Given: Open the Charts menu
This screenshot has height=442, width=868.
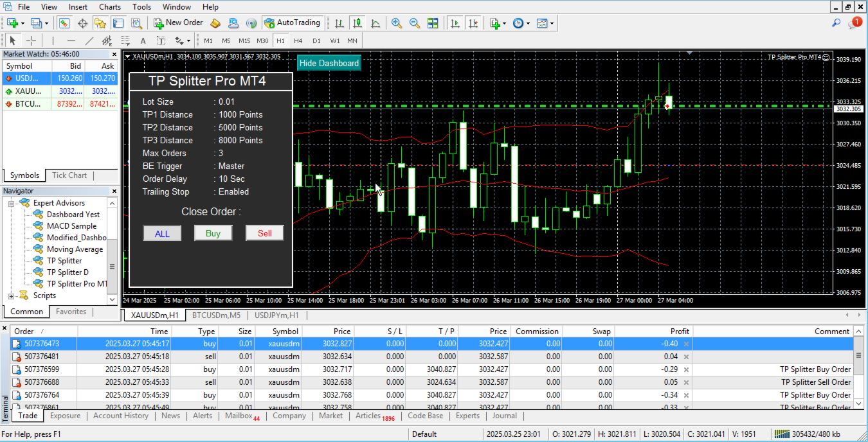Looking at the screenshot, I should pos(109,7).
